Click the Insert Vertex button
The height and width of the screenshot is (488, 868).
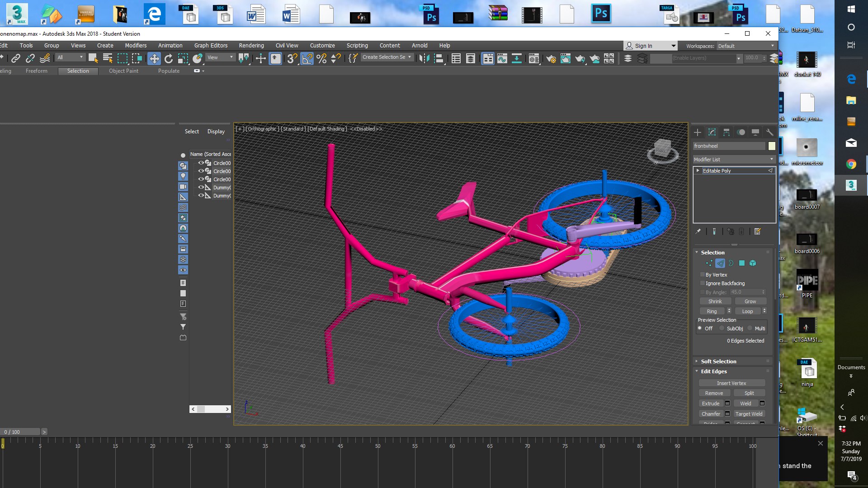coord(731,383)
